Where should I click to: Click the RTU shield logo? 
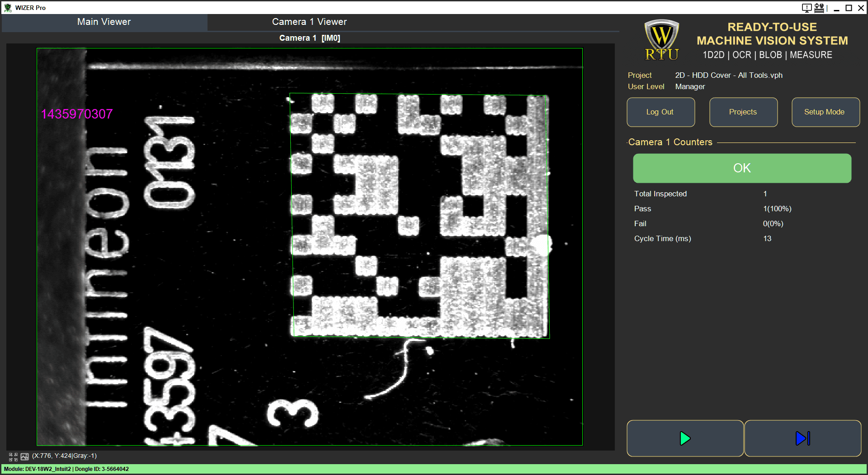[661, 40]
